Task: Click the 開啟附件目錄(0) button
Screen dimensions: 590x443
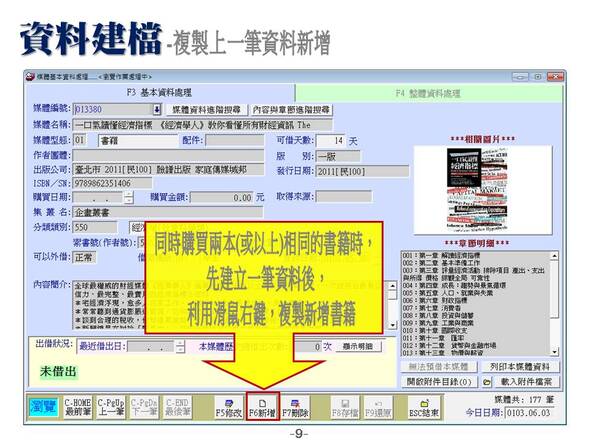Action: pos(439,382)
